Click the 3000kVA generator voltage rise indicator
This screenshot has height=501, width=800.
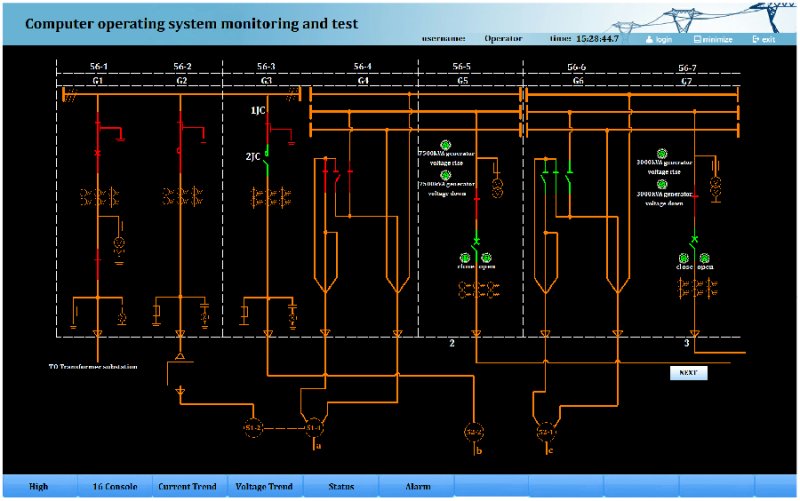662,154
